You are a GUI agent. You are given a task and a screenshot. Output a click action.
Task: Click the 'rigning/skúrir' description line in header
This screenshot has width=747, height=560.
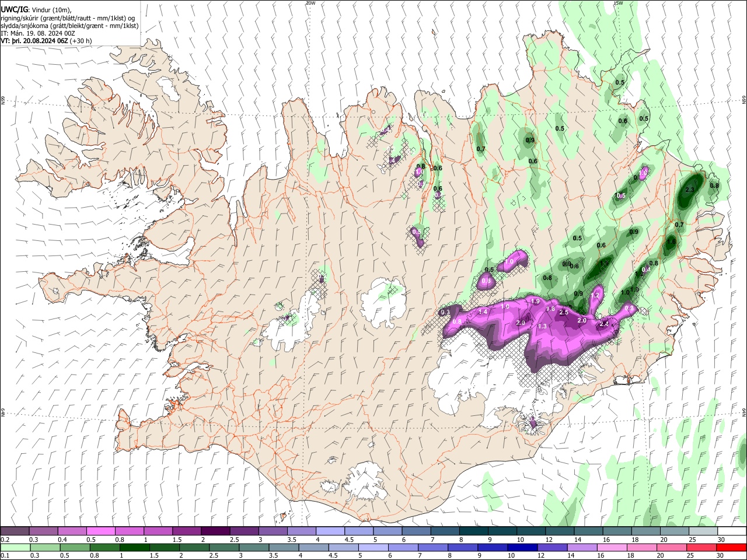coord(68,18)
